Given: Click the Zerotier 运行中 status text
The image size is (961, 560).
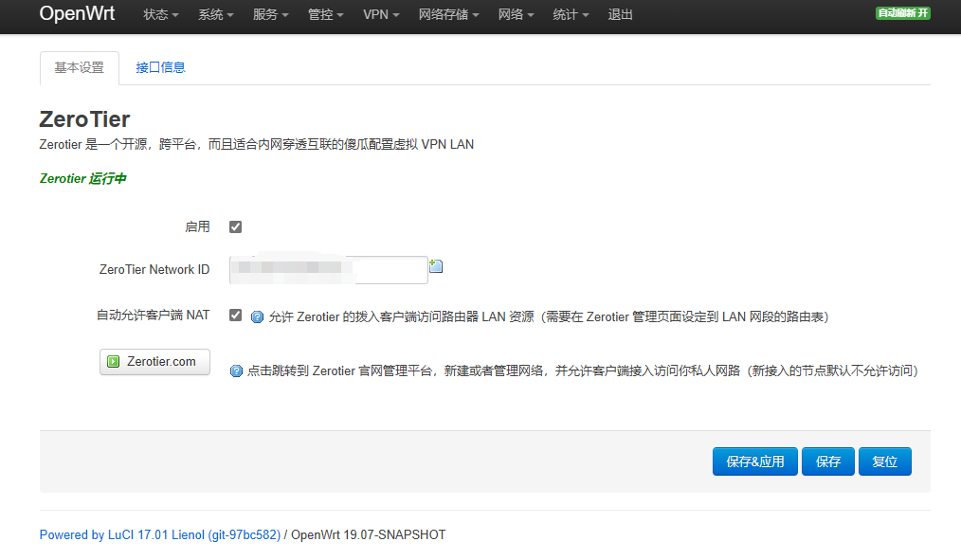Looking at the screenshot, I should point(82,178).
